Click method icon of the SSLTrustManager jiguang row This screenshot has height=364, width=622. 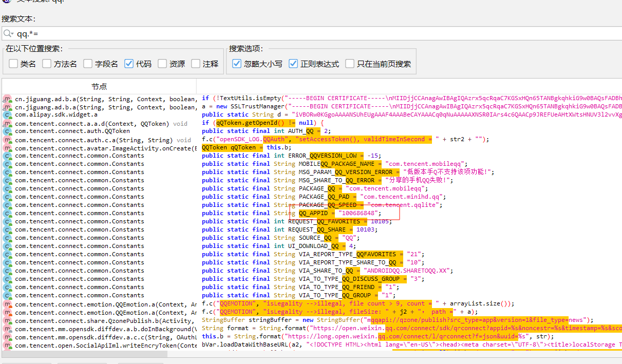[8, 107]
